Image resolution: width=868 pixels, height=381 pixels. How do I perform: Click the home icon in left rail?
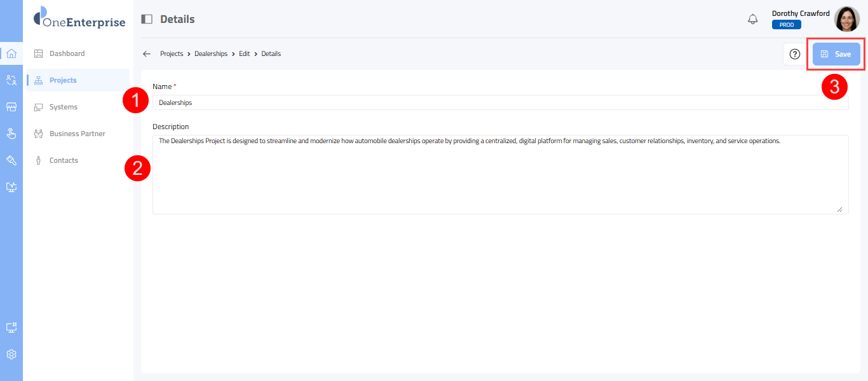(x=11, y=53)
